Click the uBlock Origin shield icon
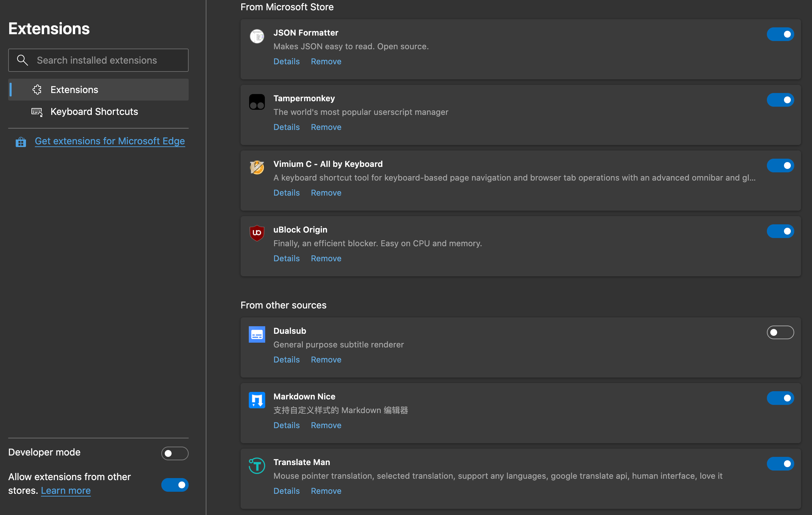The width and height of the screenshot is (812, 515). click(257, 233)
